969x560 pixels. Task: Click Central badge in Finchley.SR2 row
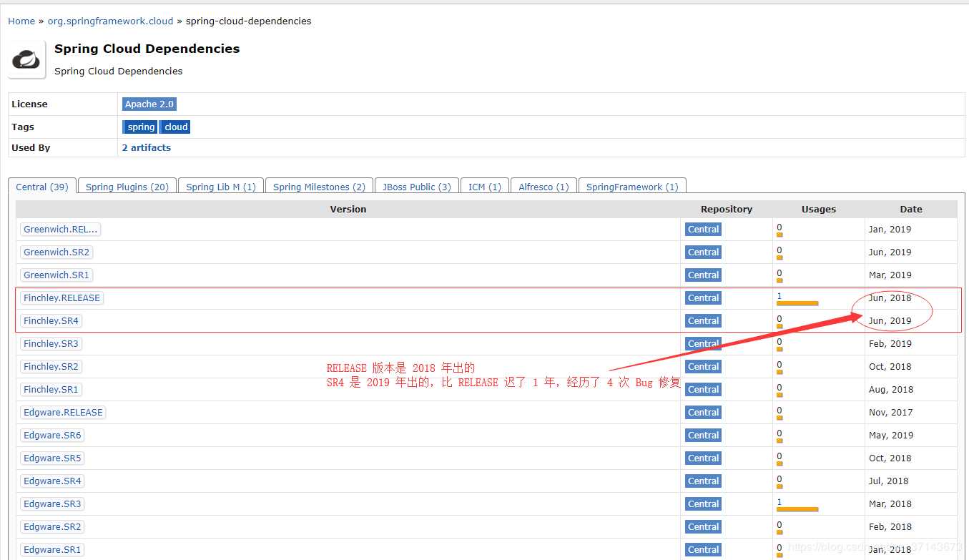(703, 367)
